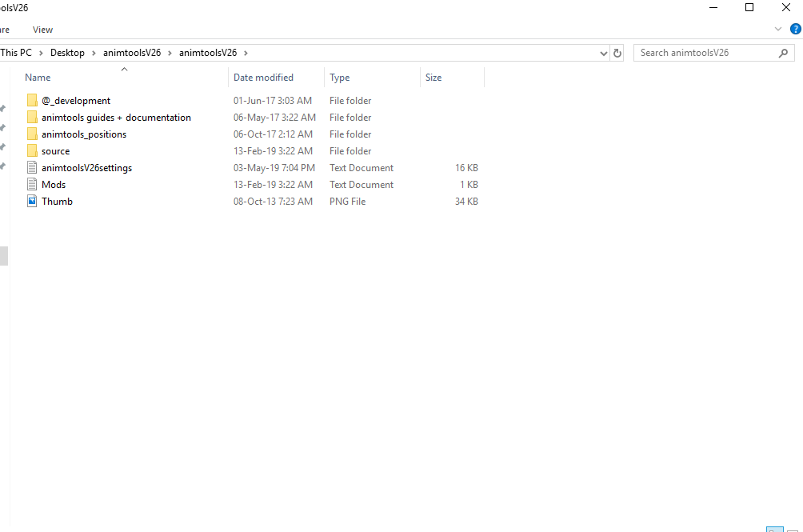Open the View ribbon tab
This screenshot has width=803, height=532.
pyautogui.click(x=42, y=30)
